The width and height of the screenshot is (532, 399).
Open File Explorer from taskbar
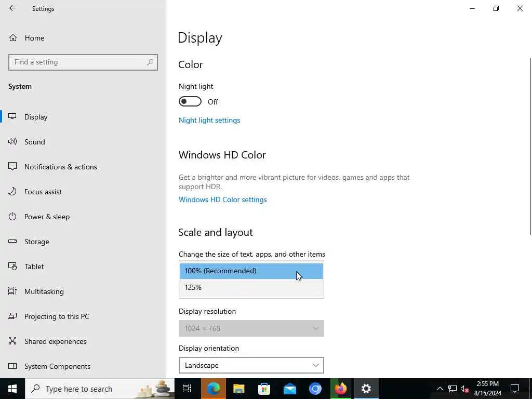pyautogui.click(x=239, y=389)
